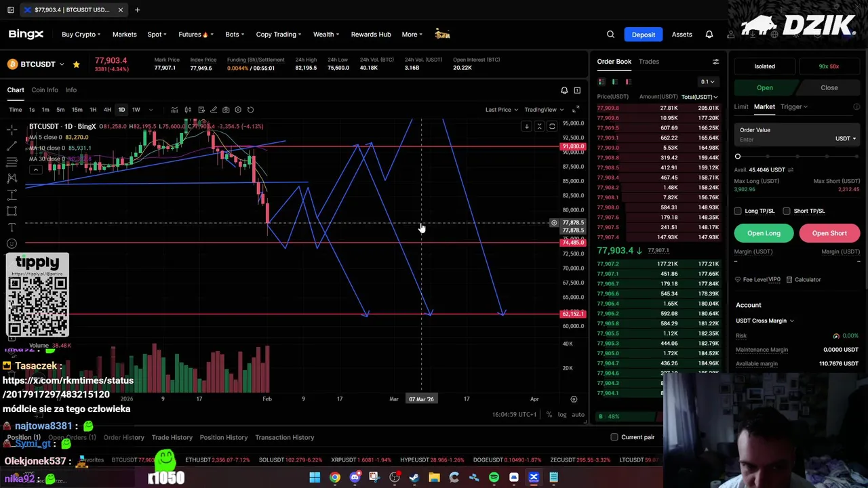Switch to Trades tab
The width and height of the screenshot is (868, 488).
[x=648, y=62]
